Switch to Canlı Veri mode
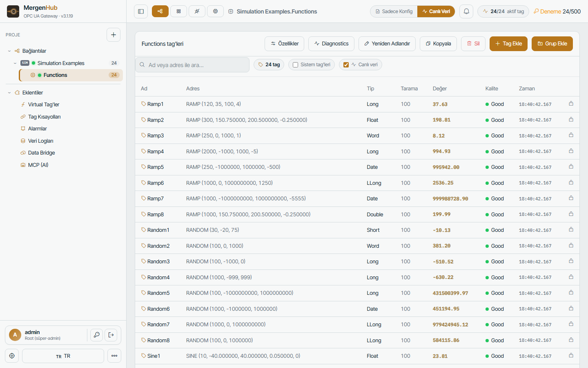Screen dimensions: 588x368 click(x=436, y=11)
